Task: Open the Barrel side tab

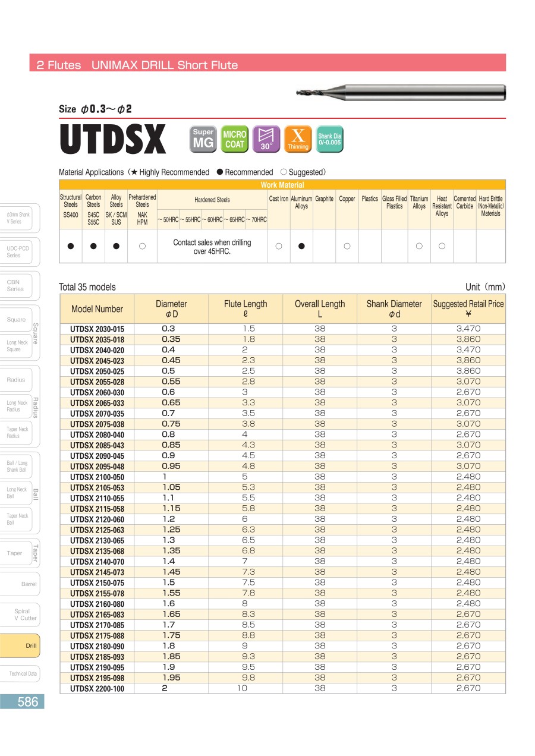Action: (x=21, y=584)
